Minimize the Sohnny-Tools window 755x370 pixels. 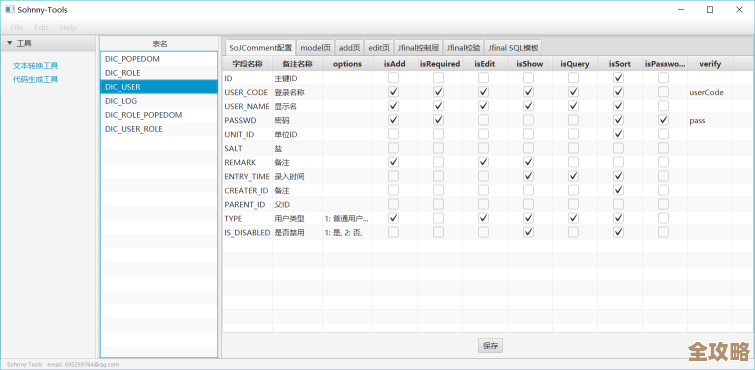[x=681, y=9]
